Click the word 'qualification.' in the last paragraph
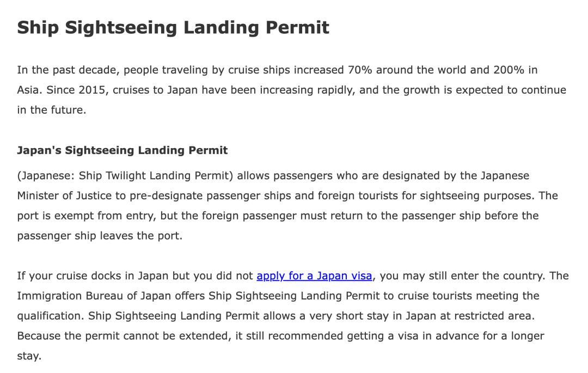Viewport: 588px width, 373px height. point(51,316)
